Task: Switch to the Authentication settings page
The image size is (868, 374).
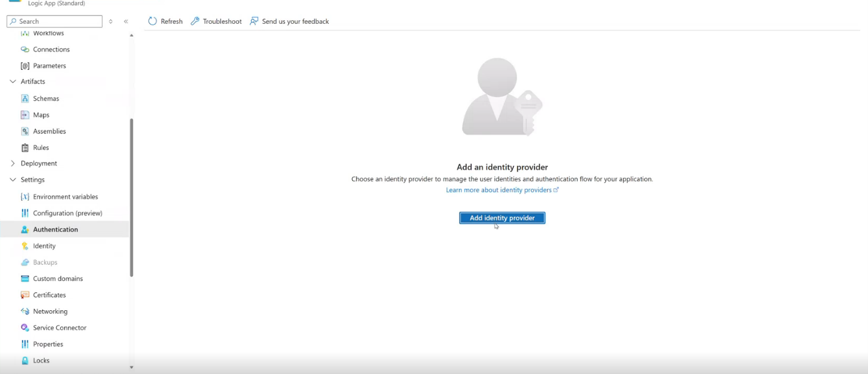Action: pyautogui.click(x=55, y=229)
